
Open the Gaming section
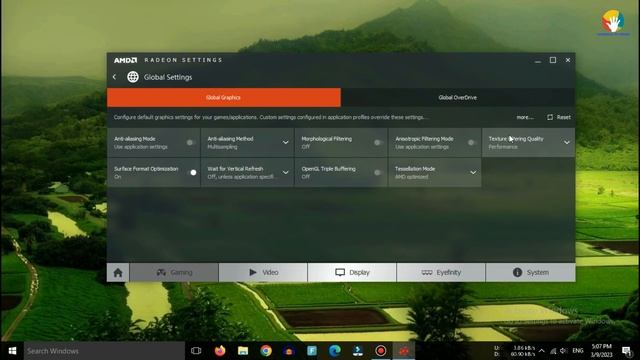point(174,273)
